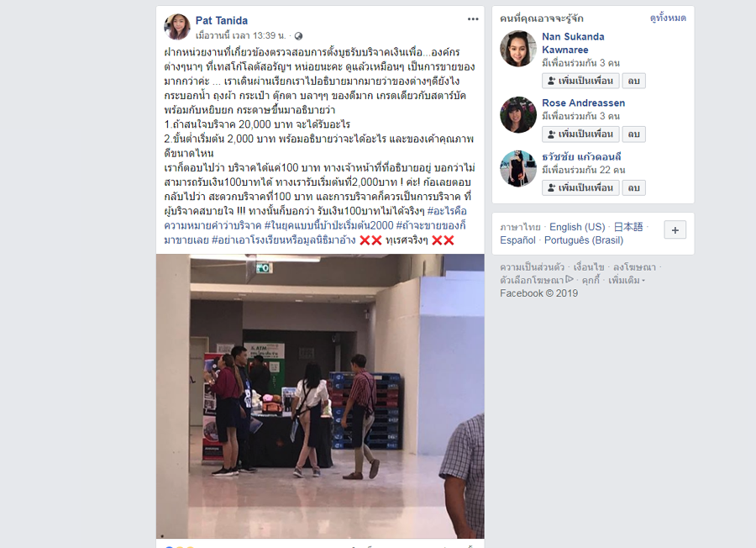
Task: Add Nan Sukanda Kawnaree as friend
Action: coord(580,81)
